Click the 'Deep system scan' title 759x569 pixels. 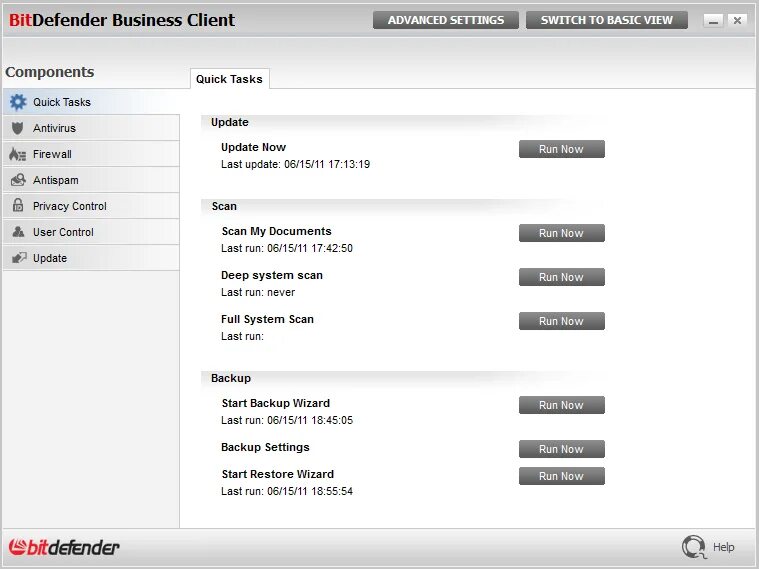(x=272, y=275)
